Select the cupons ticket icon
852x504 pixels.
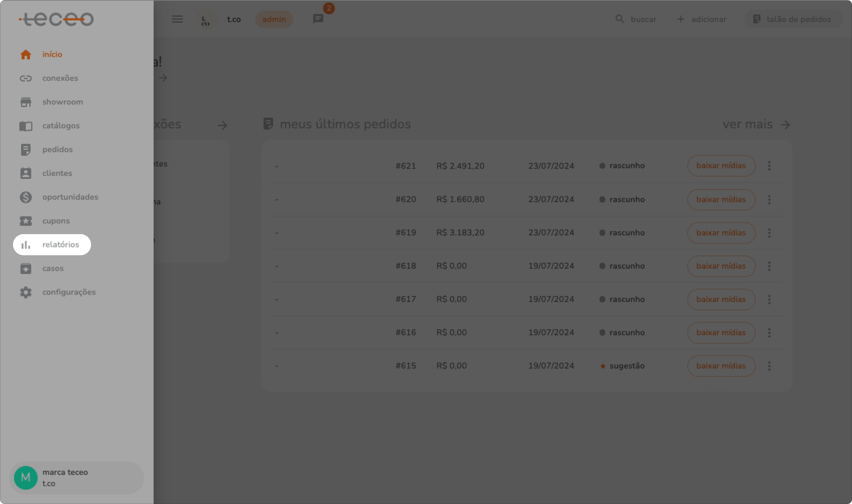coord(26,221)
